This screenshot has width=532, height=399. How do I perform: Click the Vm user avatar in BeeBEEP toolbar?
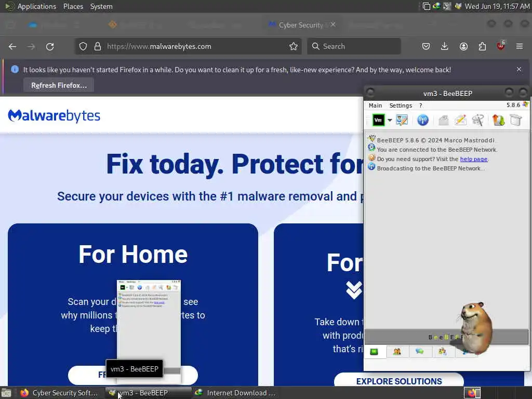(x=378, y=120)
